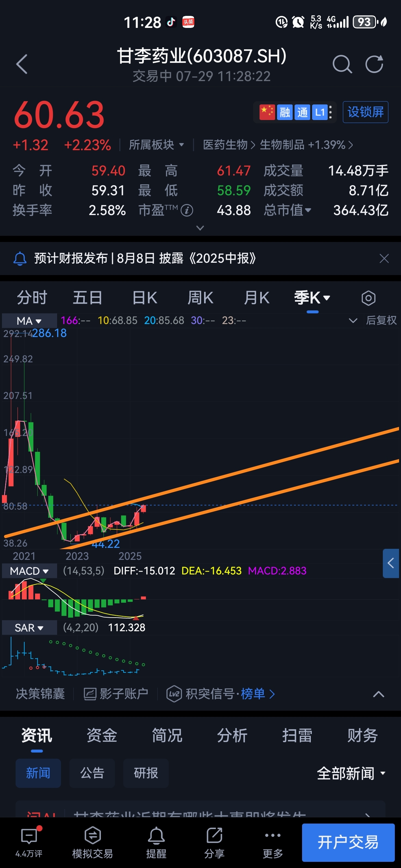Tap the 通 stock connect badge
The height and width of the screenshot is (868, 401).
point(302,112)
